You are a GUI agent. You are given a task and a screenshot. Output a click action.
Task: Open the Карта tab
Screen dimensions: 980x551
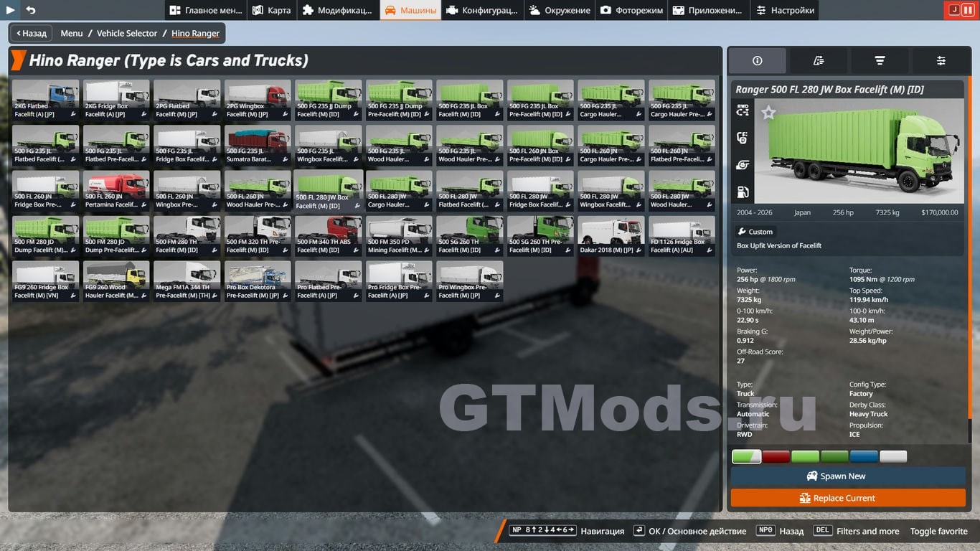tap(272, 10)
